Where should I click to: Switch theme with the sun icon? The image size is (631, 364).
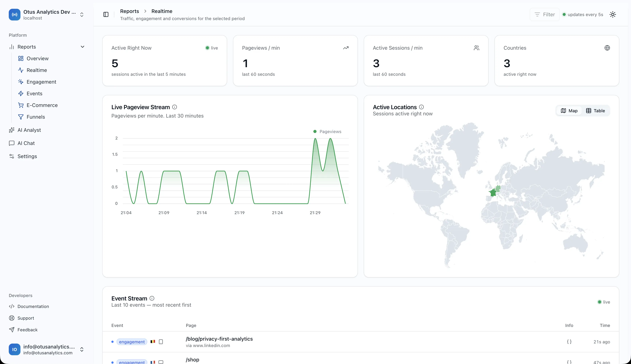613,14
